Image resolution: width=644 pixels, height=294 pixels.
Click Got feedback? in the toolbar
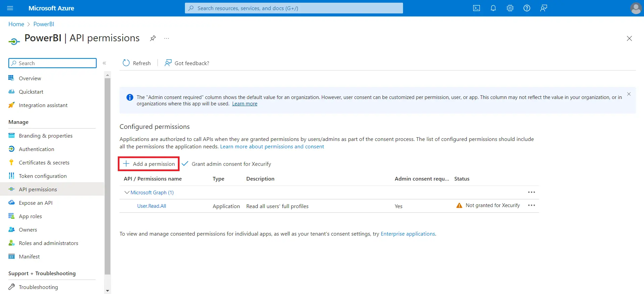pos(187,63)
